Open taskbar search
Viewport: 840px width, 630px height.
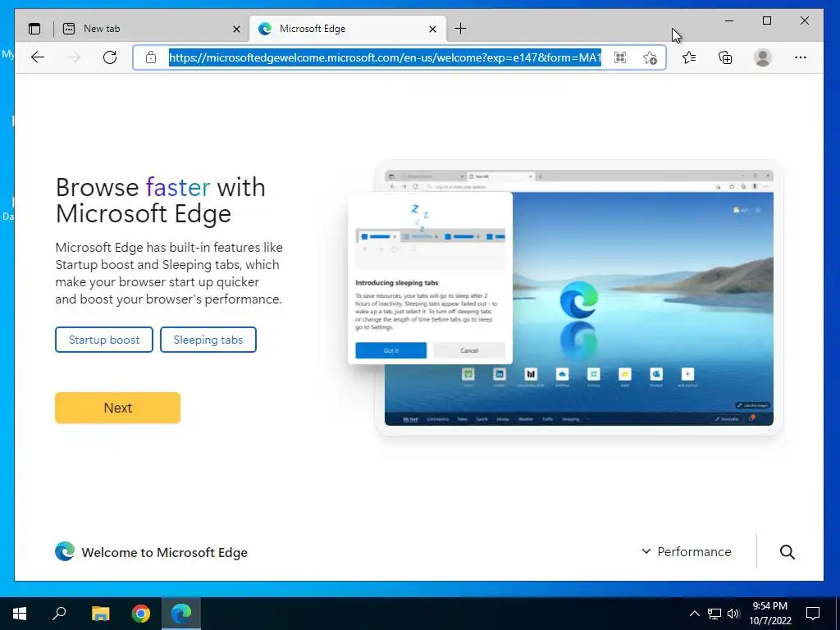point(59,614)
